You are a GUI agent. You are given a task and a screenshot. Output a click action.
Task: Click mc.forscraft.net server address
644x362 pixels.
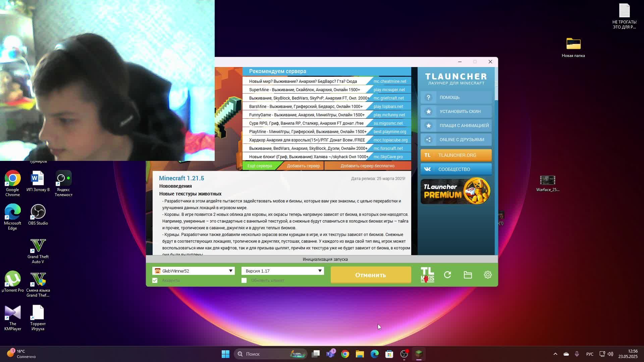388,148
